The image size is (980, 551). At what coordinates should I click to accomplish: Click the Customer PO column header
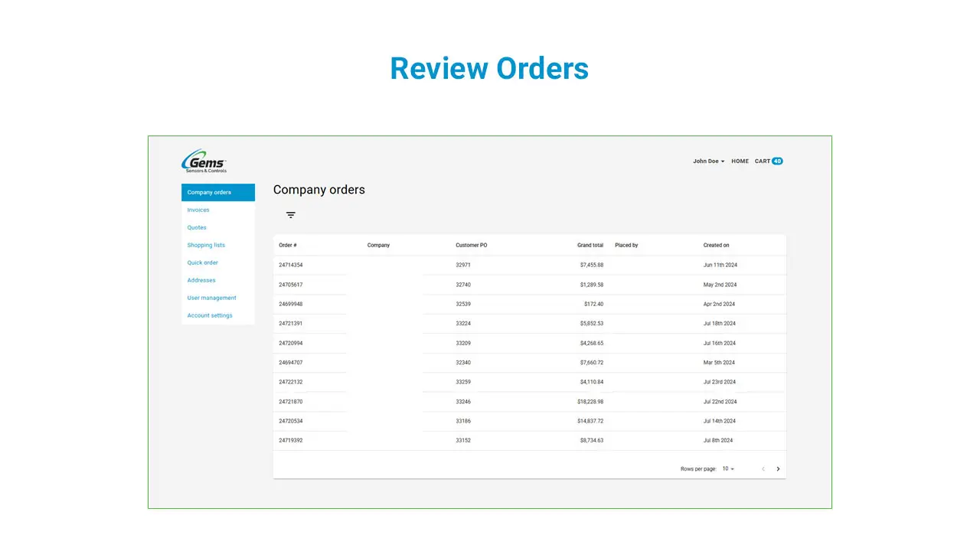click(x=472, y=246)
